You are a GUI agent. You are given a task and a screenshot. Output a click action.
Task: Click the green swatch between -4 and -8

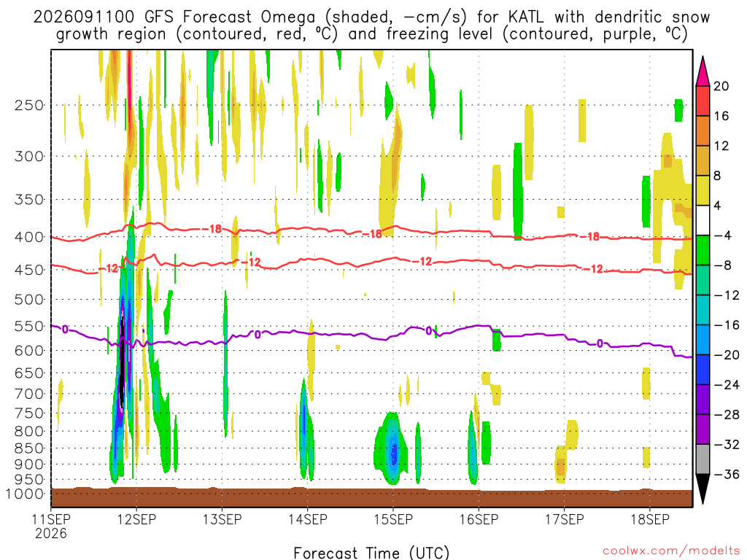coord(703,251)
